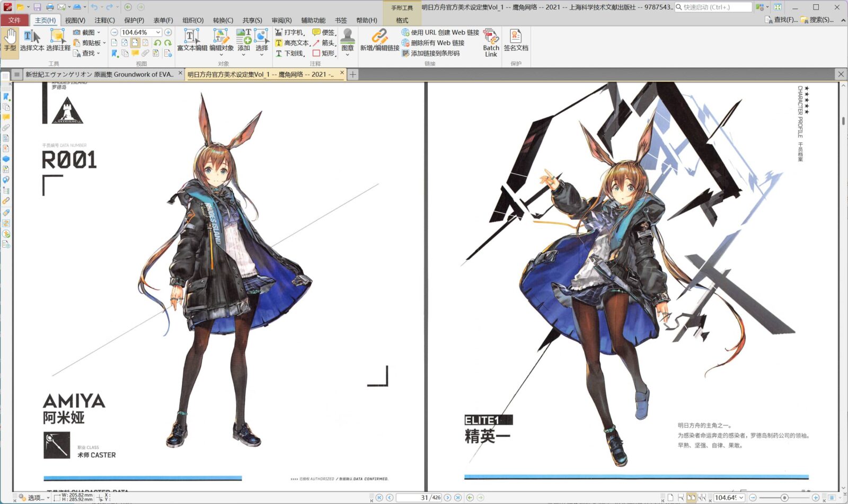Toggle the Fit Width view button in the ribbon
This screenshot has height=504, width=848.
pyautogui.click(x=135, y=42)
